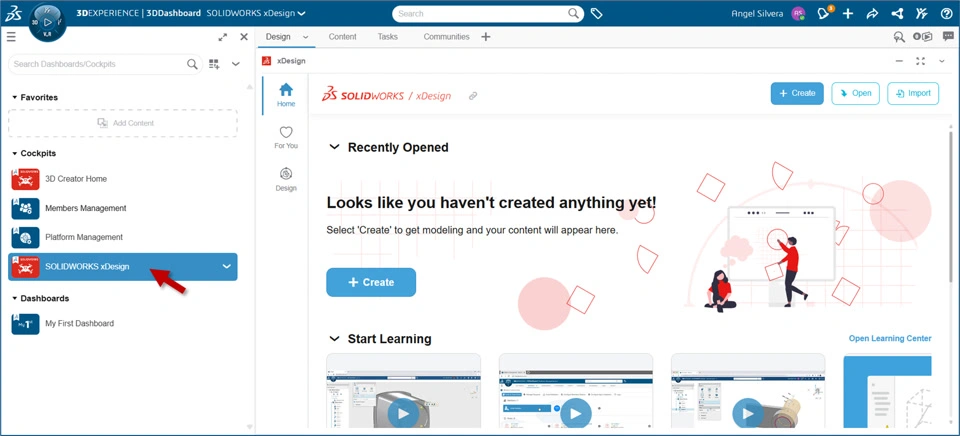Click the magnifier in the top search bar

[x=573, y=13]
